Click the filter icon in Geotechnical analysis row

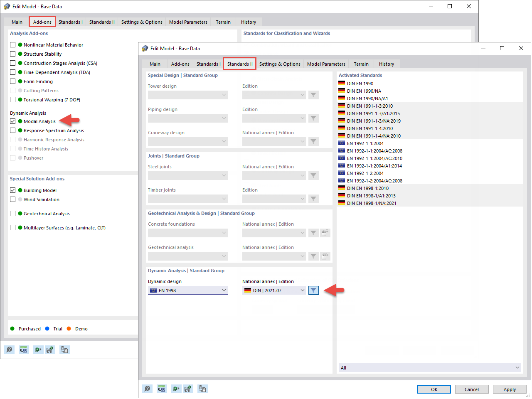[x=313, y=256]
